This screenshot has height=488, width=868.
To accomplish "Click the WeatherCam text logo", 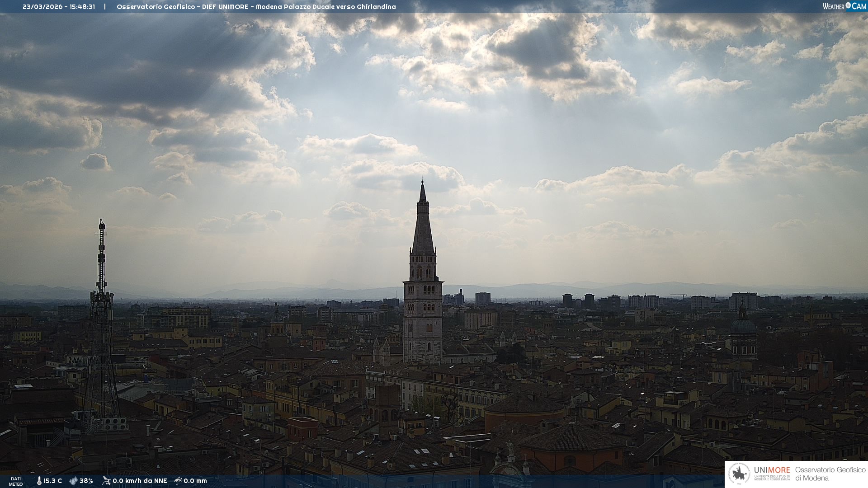I will click(x=833, y=6).
